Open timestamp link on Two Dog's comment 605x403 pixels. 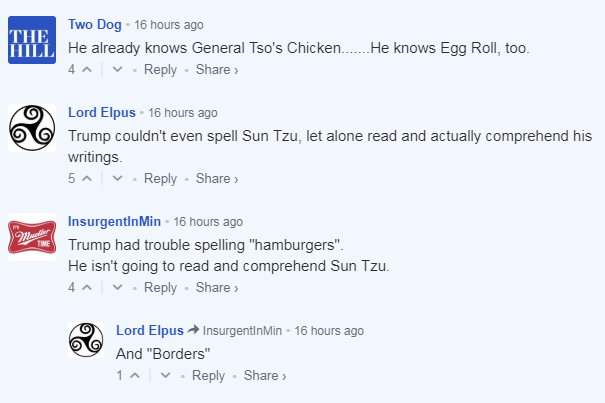pyautogui.click(x=169, y=24)
